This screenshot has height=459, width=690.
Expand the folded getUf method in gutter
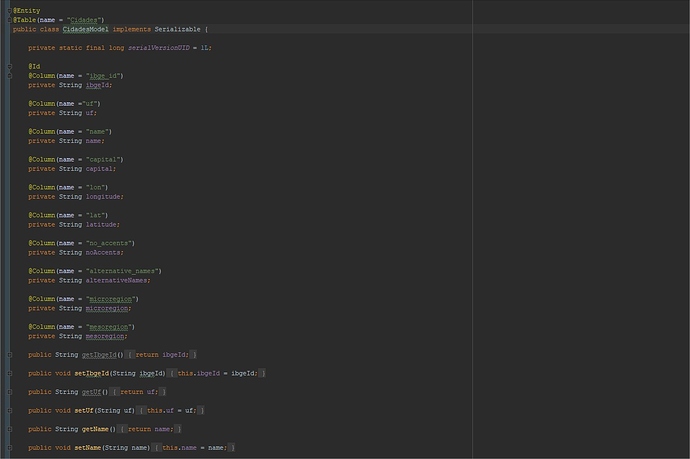(x=9, y=392)
